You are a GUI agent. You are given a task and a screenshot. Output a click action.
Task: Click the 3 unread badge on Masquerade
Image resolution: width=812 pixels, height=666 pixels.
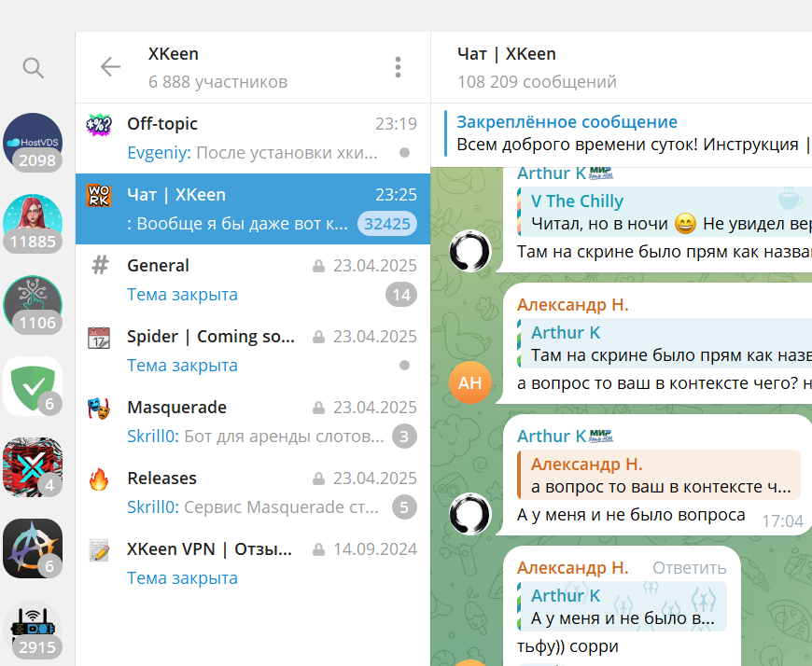pyautogui.click(x=404, y=437)
